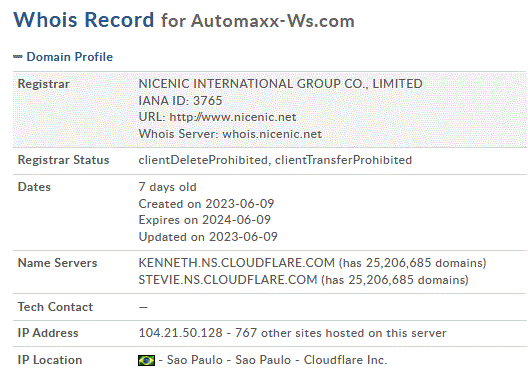This screenshot has width=528, height=373.
Task: Click the Domain Profile heading
Action: coord(70,57)
